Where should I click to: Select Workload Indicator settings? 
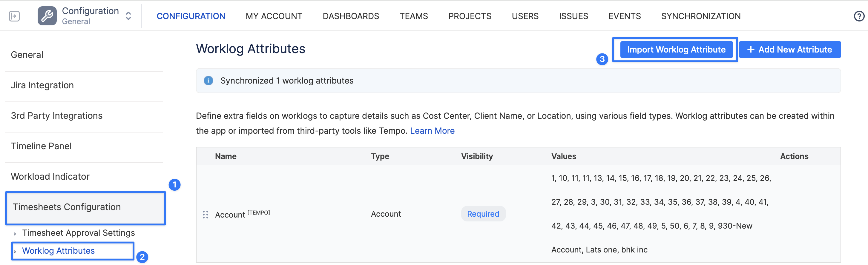[50, 176]
